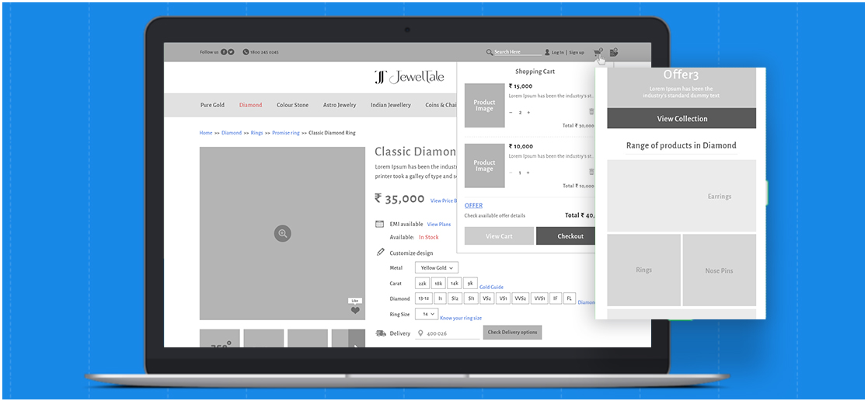
Task: Go to Diamond in breadcrumb
Action: (232, 133)
